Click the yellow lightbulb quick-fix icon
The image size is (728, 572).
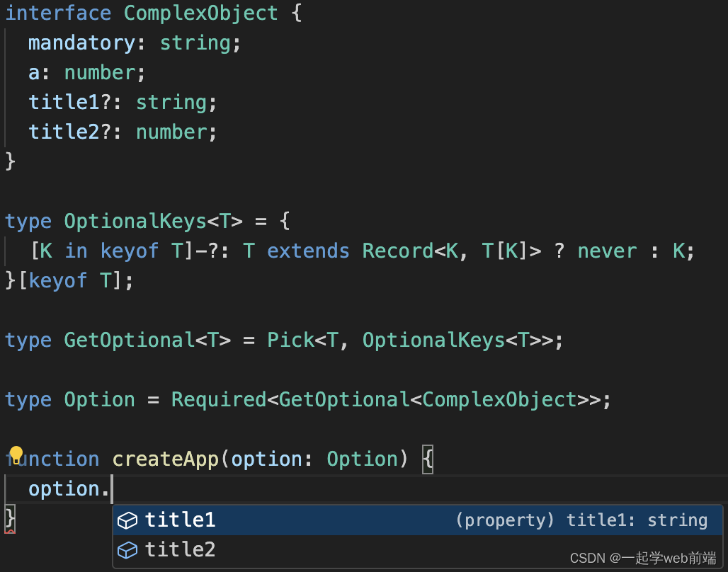pyautogui.click(x=16, y=454)
